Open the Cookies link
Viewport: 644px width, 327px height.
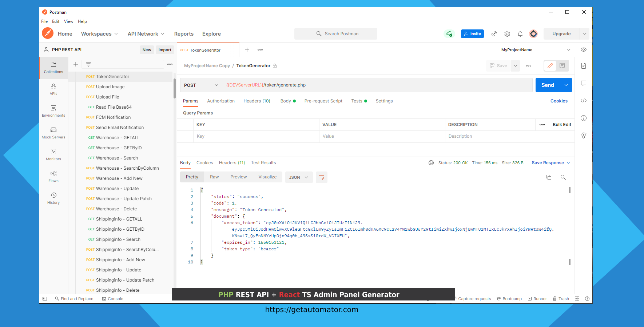(x=559, y=101)
